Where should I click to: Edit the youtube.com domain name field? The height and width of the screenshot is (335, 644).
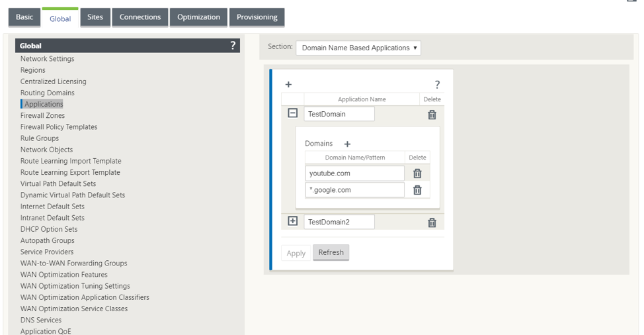click(x=355, y=173)
